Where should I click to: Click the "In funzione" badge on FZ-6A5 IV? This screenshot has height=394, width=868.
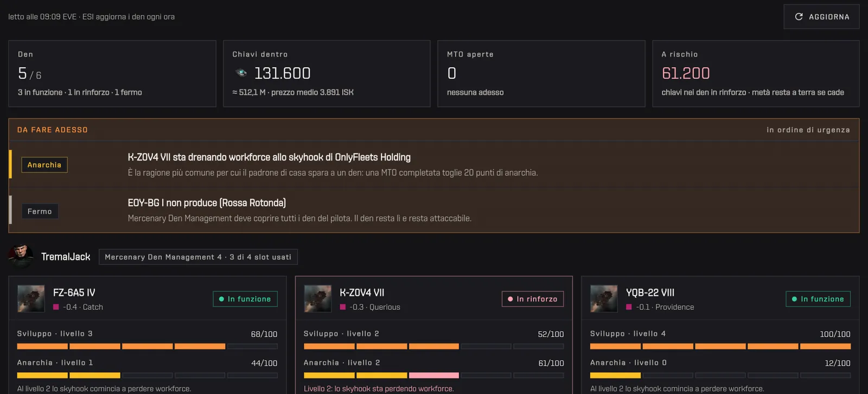[x=245, y=299]
